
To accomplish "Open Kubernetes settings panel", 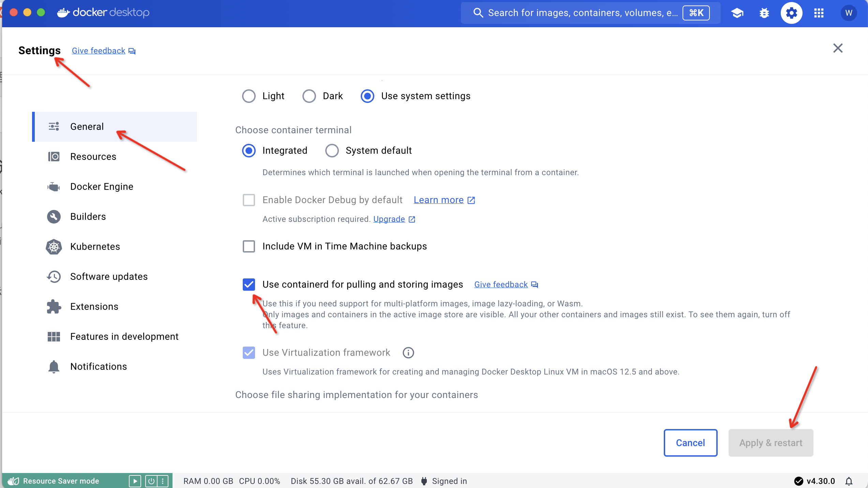I will pos(95,246).
